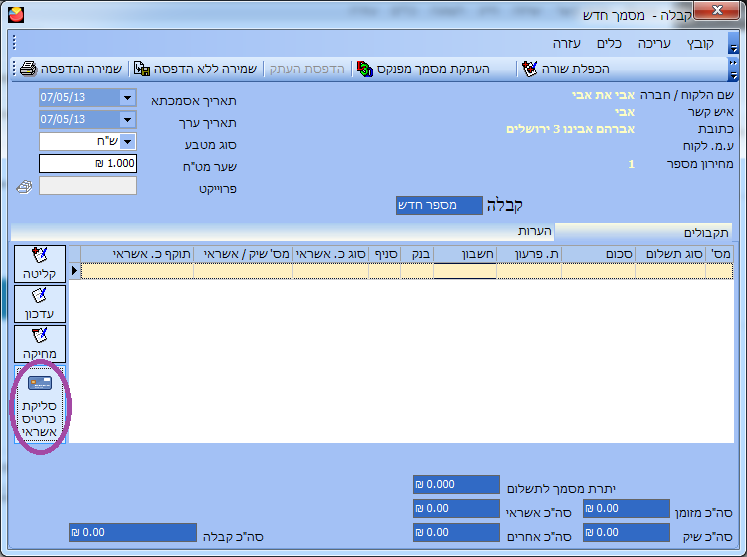Click the מחיקה button
Image resolution: width=747 pixels, height=557 pixels.
coord(40,344)
